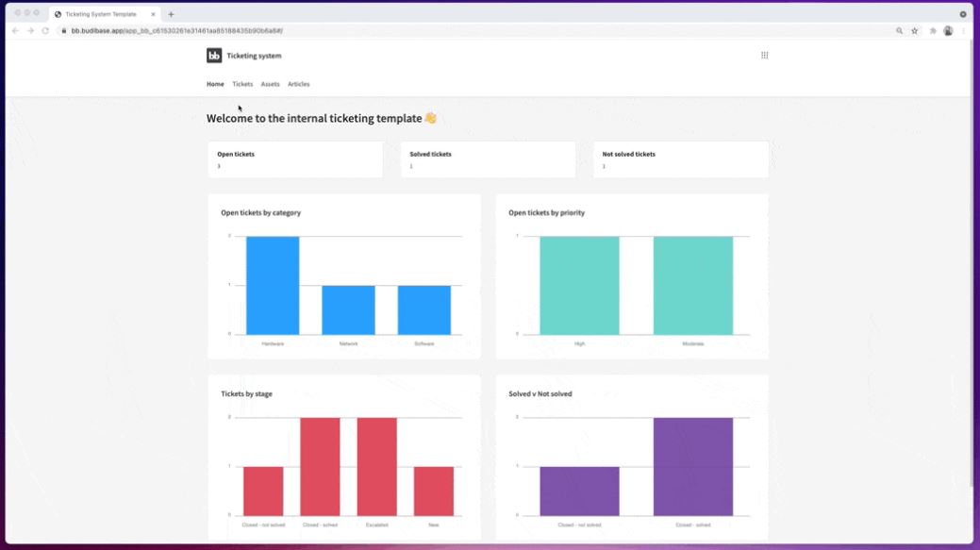Click the Not solved tickets stat card
980x550 pixels.
coord(681,159)
